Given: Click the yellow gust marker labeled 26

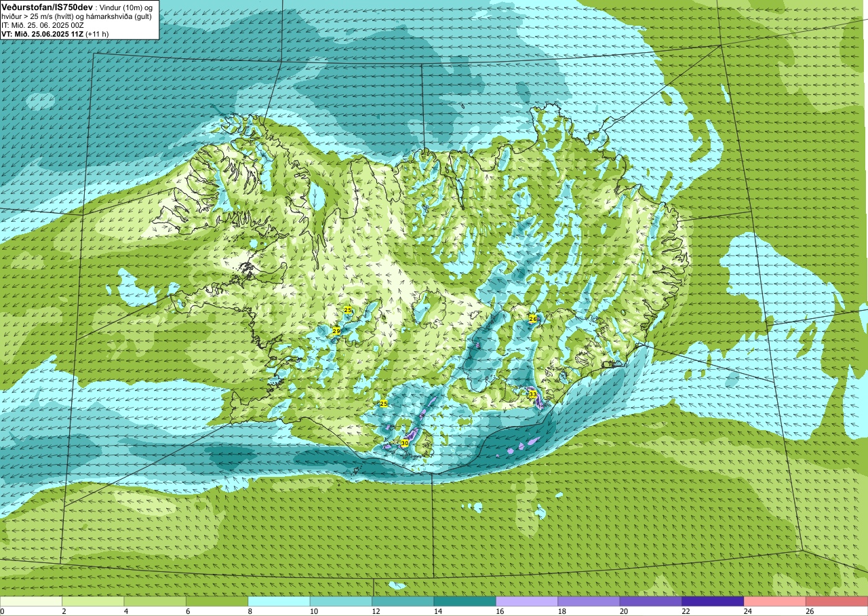Looking at the screenshot, I should click(533, 319).
